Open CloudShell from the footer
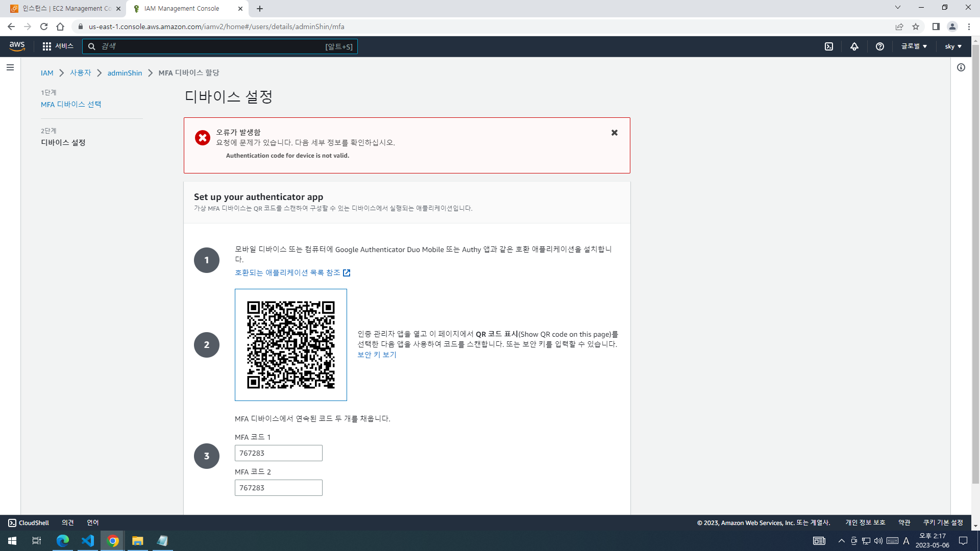Viewport: 980px width, 551px height. pyautogui.click(x=29, y=523)
